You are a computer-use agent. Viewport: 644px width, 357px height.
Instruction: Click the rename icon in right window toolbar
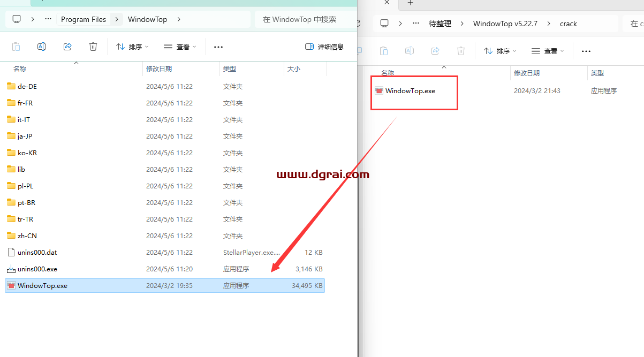[410, 51]
